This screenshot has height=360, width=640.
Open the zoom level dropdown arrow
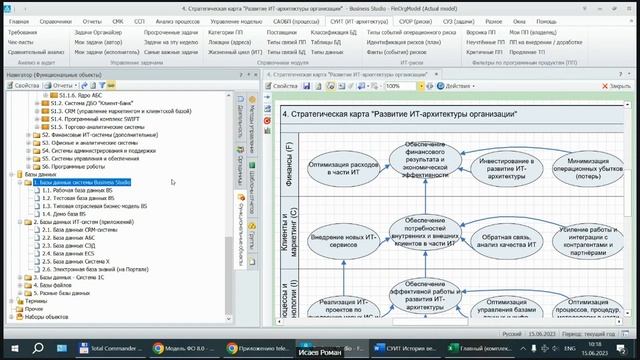[x=421, y=86]
